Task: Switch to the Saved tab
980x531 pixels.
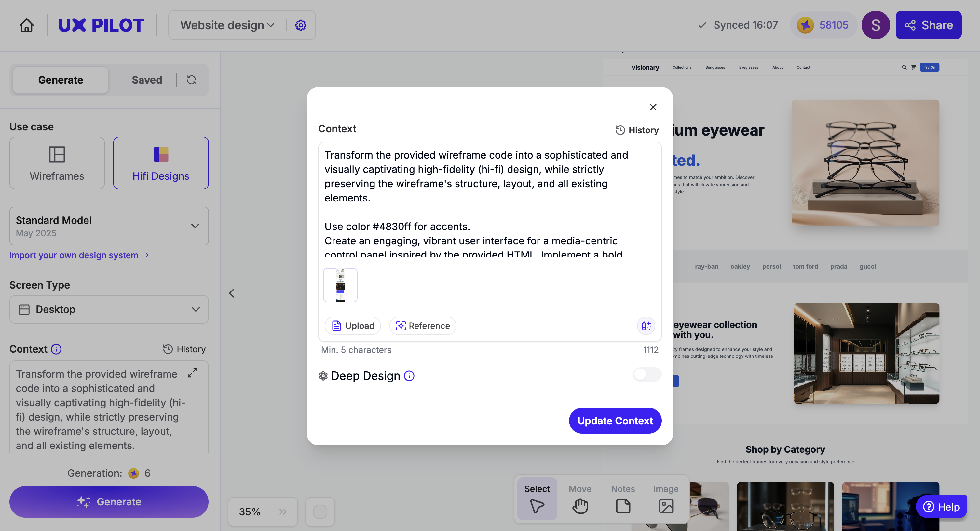Action: 146,80
